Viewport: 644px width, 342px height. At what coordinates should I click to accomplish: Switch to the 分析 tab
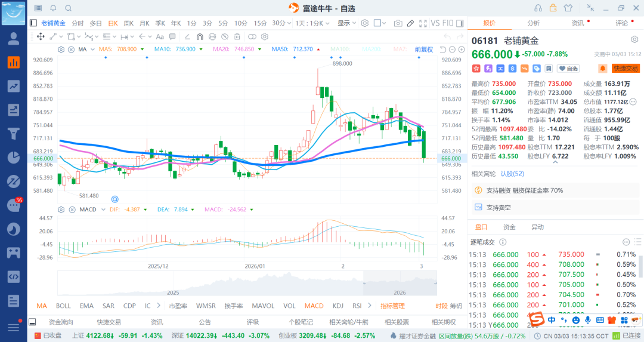click(534, 23)
